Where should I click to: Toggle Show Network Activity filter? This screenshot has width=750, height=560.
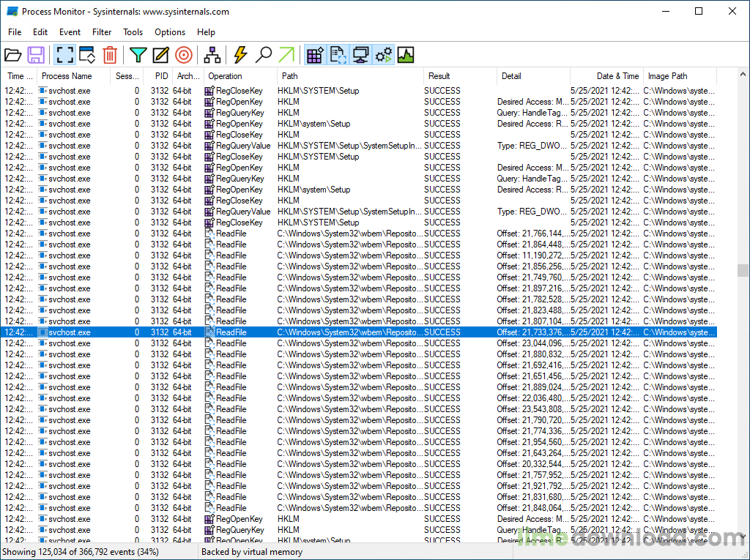point(360,55)
